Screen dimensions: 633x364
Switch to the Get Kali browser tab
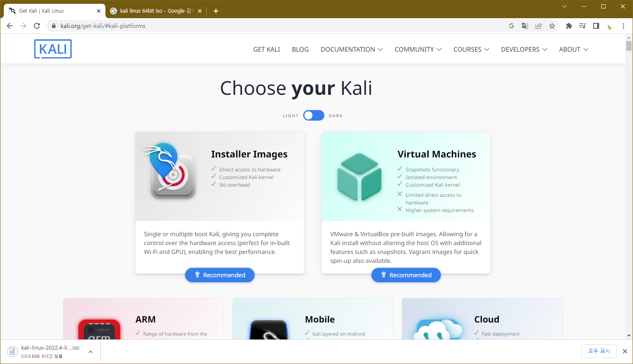54,11
